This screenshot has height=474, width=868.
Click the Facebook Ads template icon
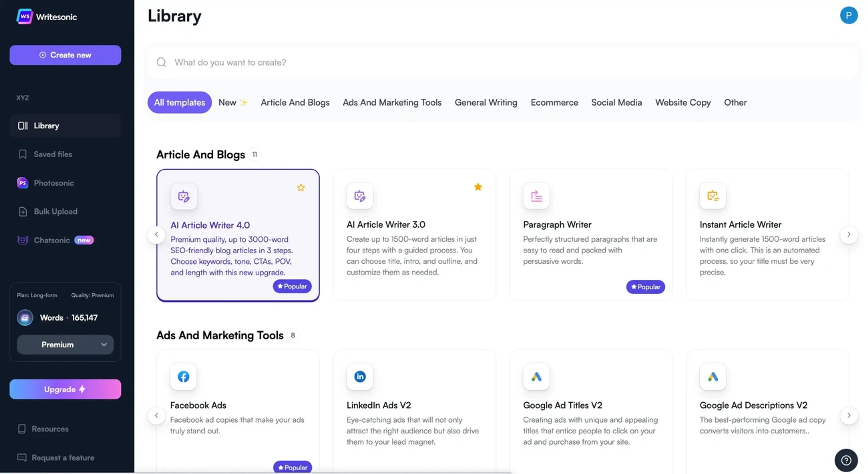[x=183, y=376]
